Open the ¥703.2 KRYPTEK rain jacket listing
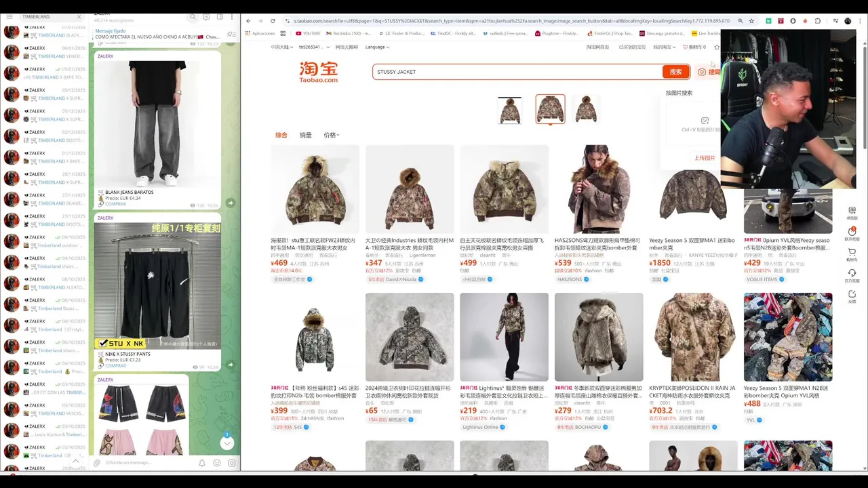The width and height of the screenshot is (868, 488). point(693,361)
